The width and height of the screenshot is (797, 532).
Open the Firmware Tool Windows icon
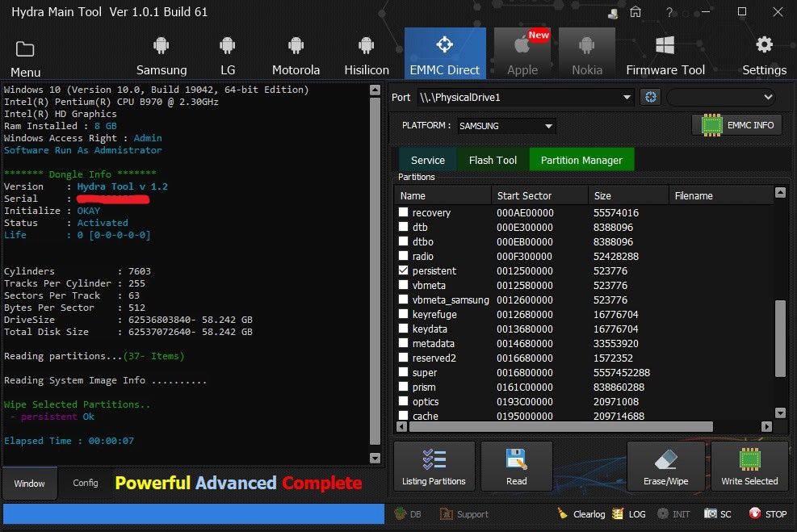click(x=665, y=45)
